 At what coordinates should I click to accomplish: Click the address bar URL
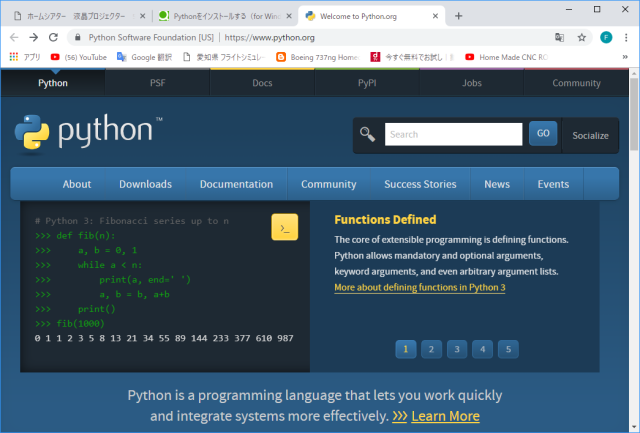click(269, 38)
